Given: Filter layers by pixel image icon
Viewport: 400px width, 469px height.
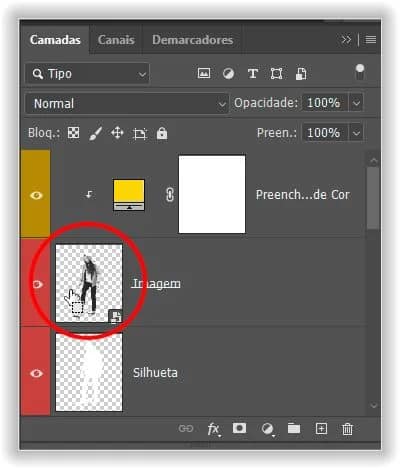Looking at the screenshot, I should [x=204, y=73].
